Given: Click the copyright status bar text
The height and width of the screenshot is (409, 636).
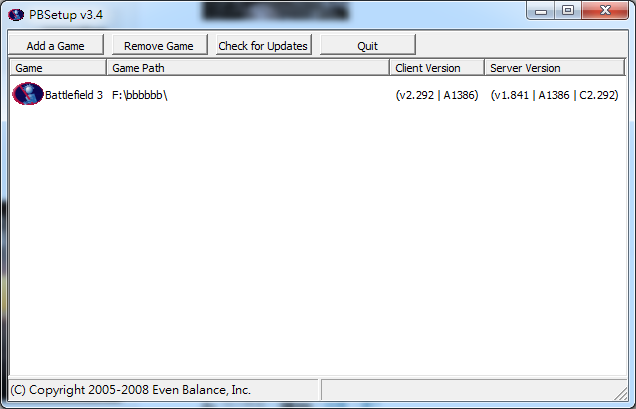Looking at the screenshot, I should [x=131, y=390].
